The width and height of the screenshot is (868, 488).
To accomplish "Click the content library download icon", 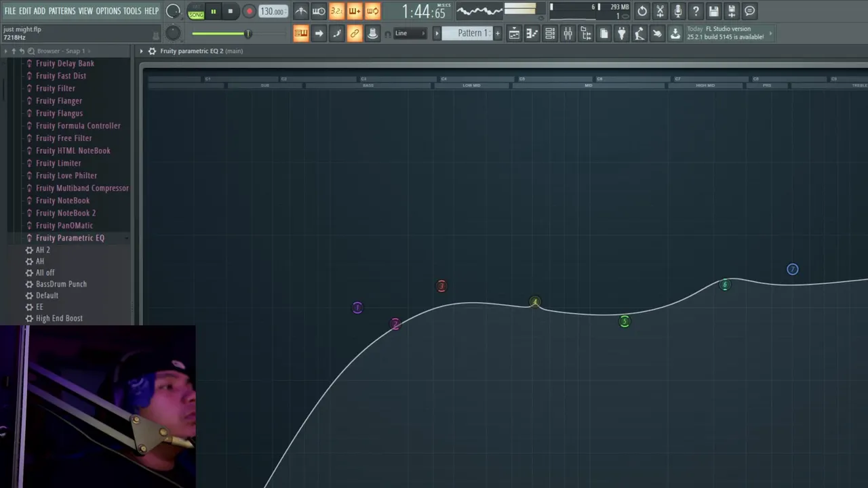I will pyautogui.click(x=675, y=33).
